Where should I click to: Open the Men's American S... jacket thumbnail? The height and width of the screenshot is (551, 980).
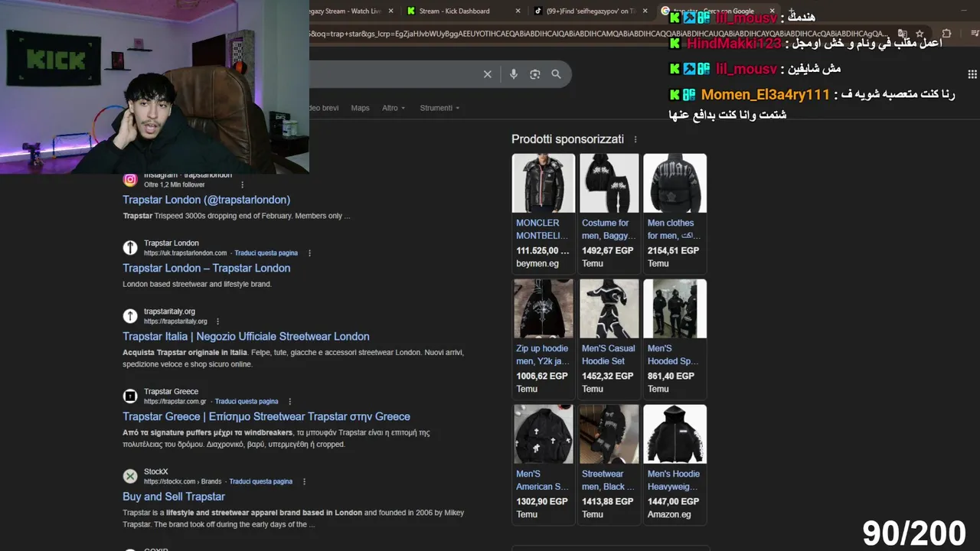click(x=544, y=434)
